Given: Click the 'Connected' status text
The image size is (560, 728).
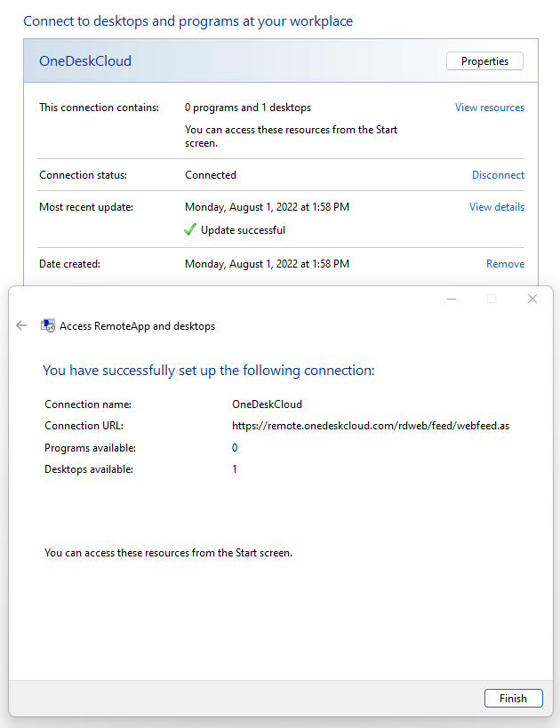Looking at the screenshot, I should point(211,175).
